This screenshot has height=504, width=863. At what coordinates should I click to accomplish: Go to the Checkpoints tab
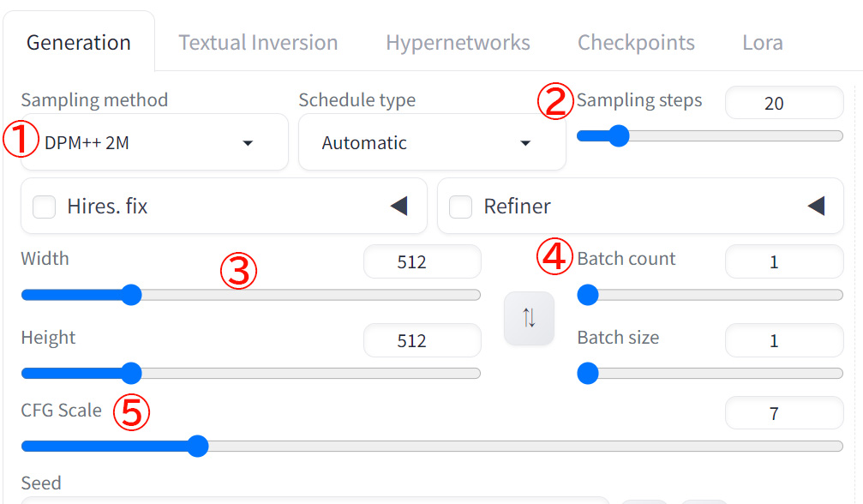[636, 43]
